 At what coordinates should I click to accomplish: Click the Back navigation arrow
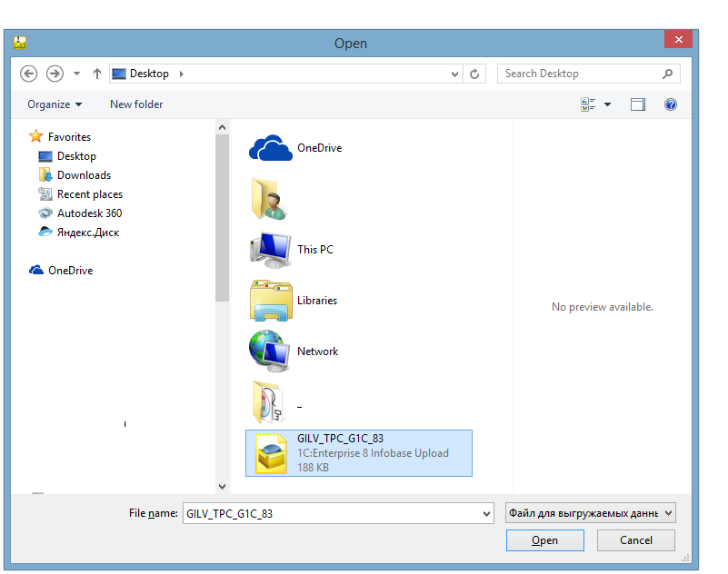tap(29, 74)
